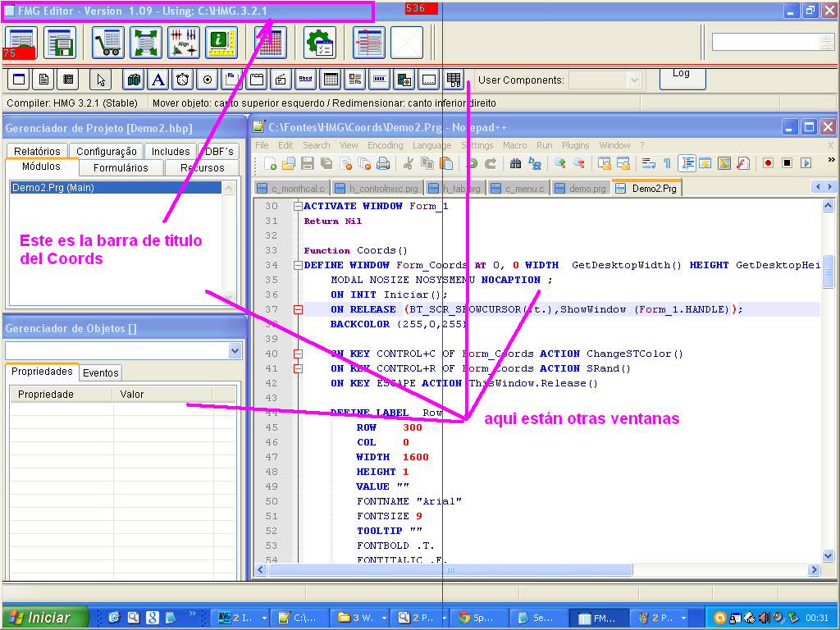This screenshot has width=840, height=630.
Task: Select the Label control (letter A)
Action: click(158, 80)
